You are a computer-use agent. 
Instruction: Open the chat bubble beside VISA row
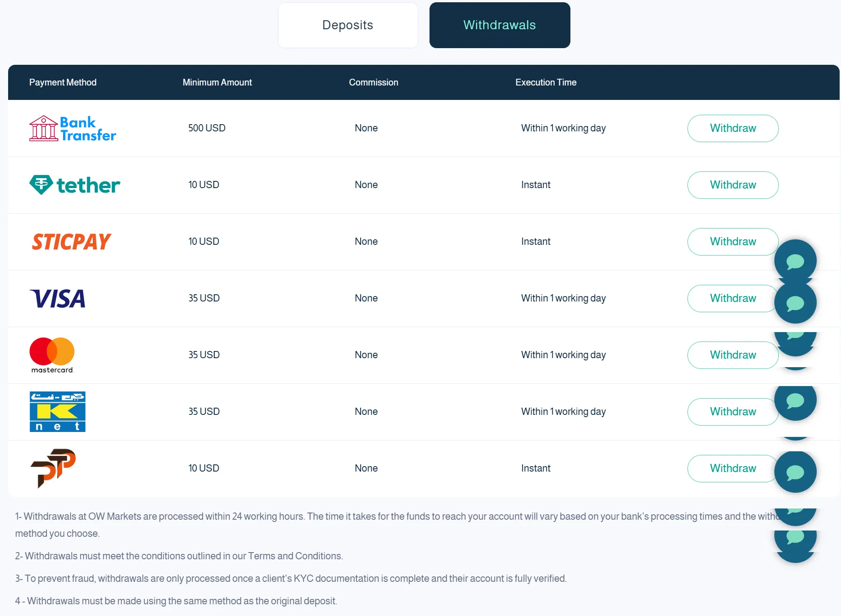[795, 303]
